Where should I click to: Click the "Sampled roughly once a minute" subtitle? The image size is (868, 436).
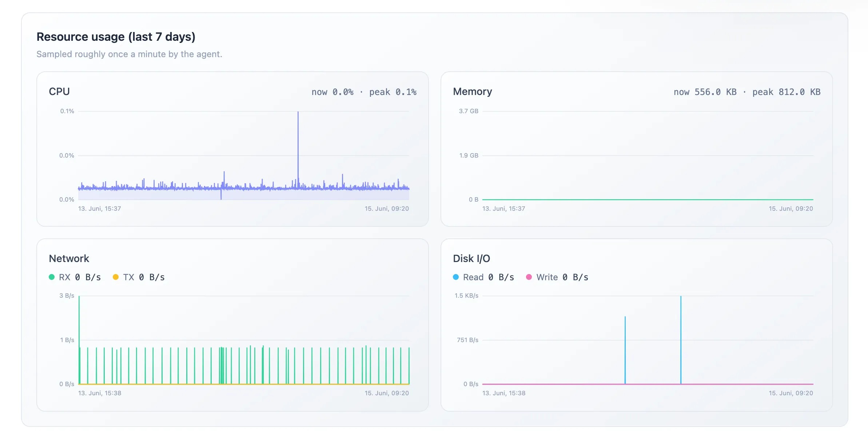pyautogui.click(x=129, y=54)
